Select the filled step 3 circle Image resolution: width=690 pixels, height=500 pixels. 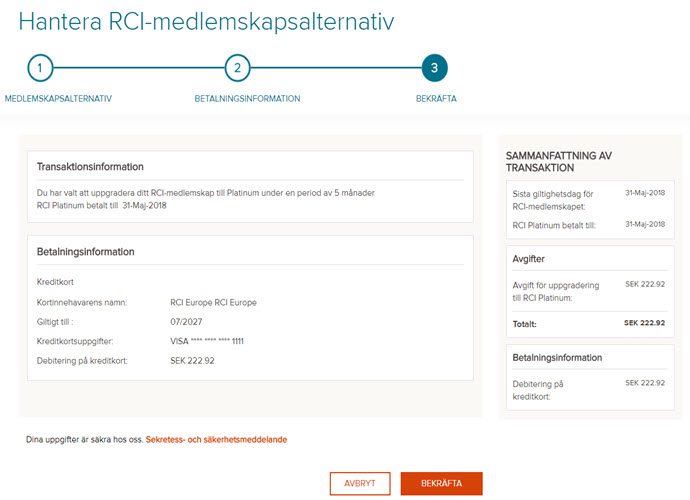click(x=434, y=68)
